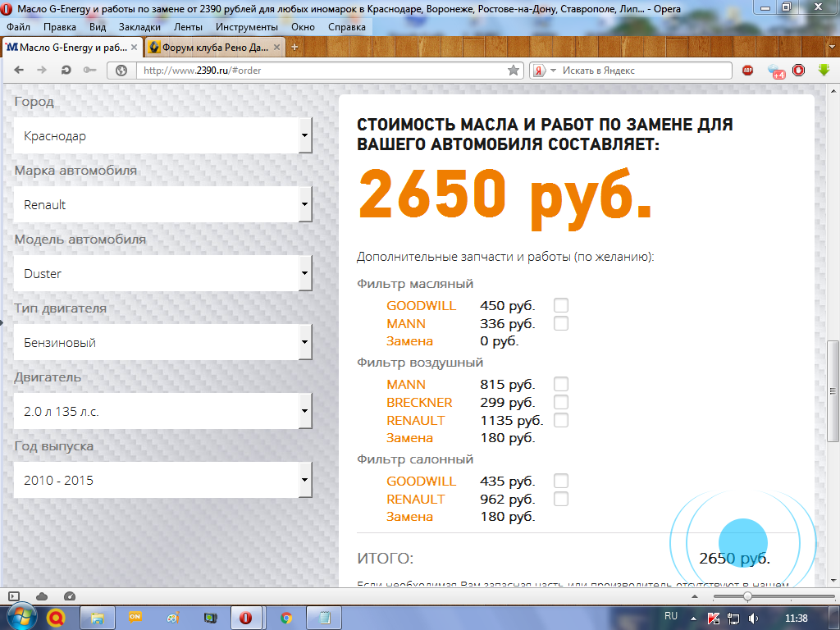Enable the GOODWILL cabin filter 435 руб. checkbox
The width and height of the screenshot is (840, 630).
(x=561, y=481)
